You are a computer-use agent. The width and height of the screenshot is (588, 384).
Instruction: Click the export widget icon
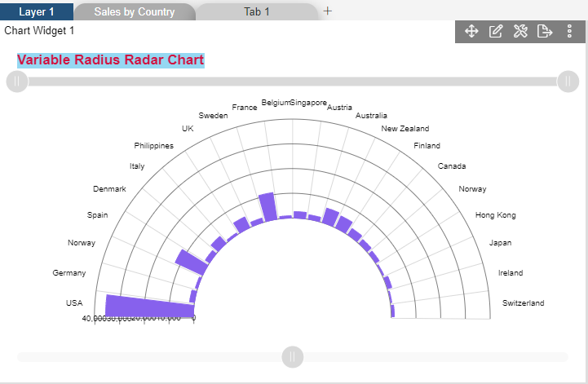click(x=545, y=31)
